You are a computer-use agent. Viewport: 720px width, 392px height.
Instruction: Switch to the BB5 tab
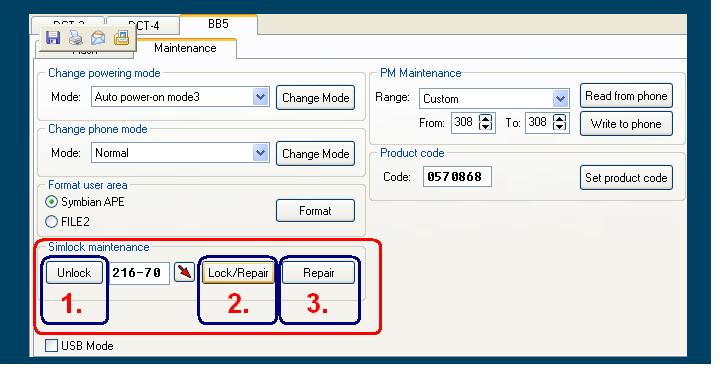(x=218, y=24)
